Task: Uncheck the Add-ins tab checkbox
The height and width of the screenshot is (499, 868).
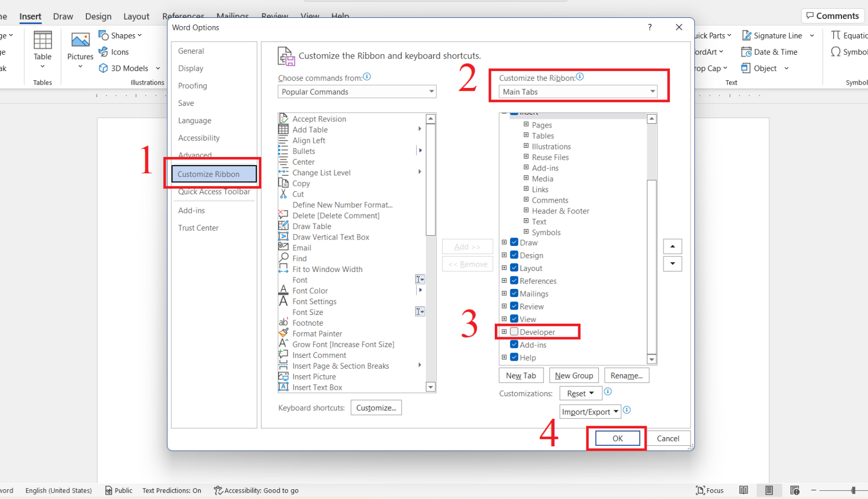Action: pyautogui.click(x=514, y=344)
